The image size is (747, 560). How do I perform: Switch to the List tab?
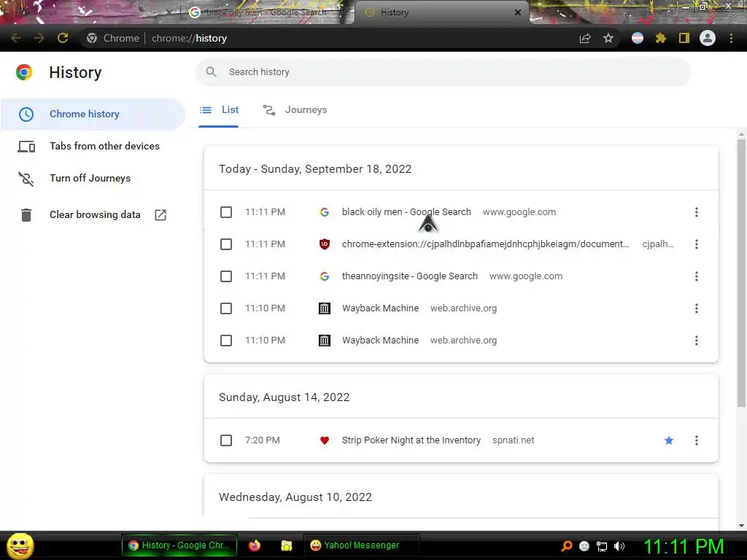[x=219, y=110]
